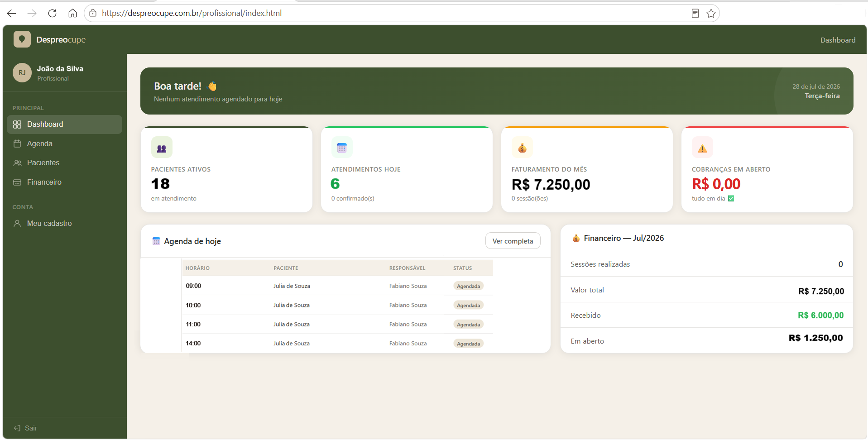Click the 14:00 time cell

click(x=193, y=344)
